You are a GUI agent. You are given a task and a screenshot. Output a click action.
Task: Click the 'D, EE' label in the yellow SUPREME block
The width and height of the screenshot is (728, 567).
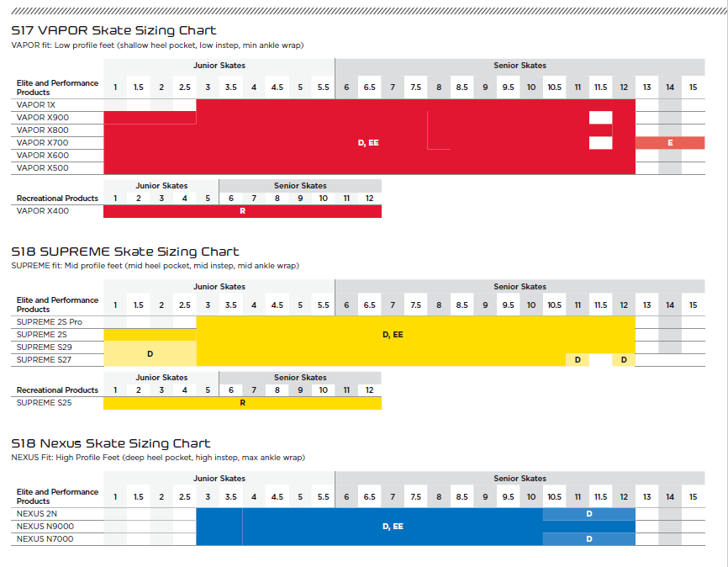pos(393,335)
